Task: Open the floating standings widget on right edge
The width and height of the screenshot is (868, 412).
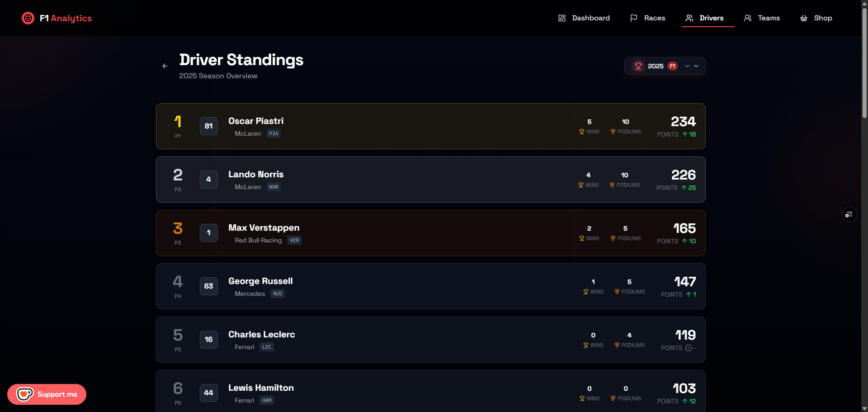Action: (849, 214)
